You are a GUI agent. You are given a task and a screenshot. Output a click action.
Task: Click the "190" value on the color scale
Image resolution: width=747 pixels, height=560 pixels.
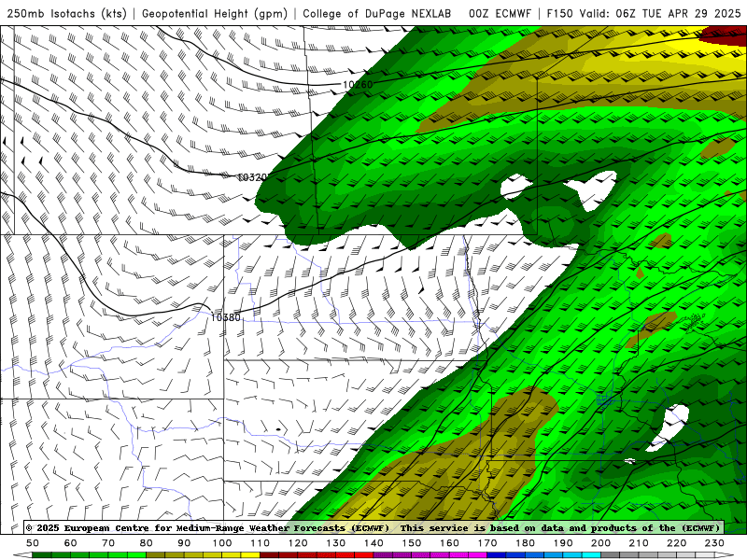563,543
